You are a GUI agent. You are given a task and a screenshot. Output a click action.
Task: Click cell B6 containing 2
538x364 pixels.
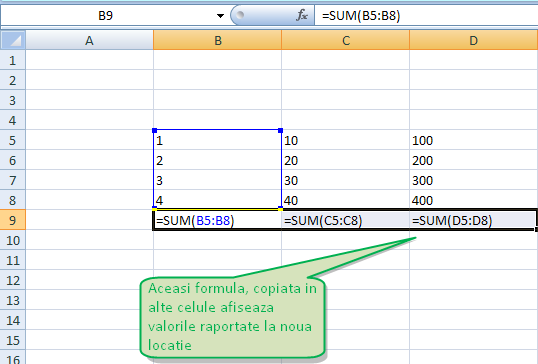(218, 160)
